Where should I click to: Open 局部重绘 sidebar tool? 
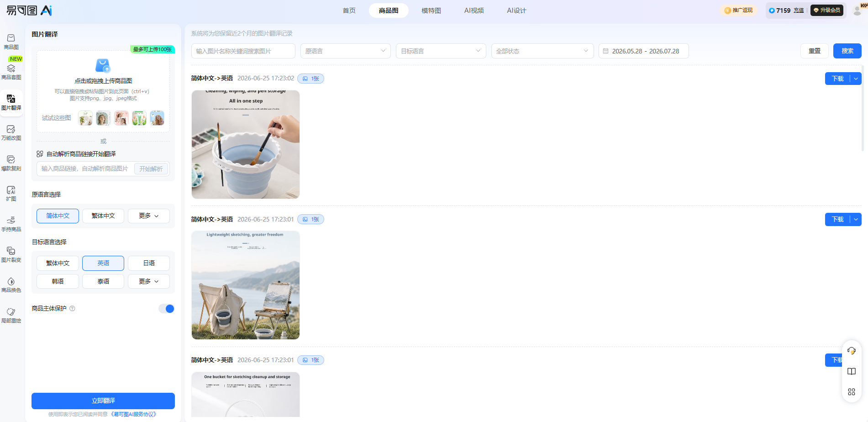11,315
